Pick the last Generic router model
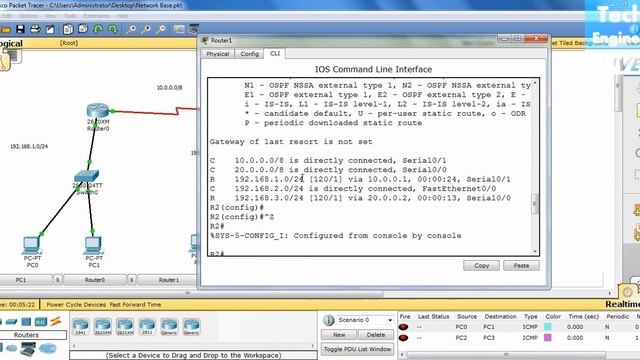This screenshot has width=640, height=360. [x=191, y=327]
